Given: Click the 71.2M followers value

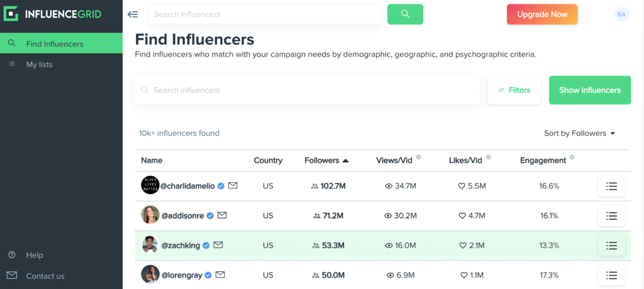Looking at the screenshot, I should 333,215.
